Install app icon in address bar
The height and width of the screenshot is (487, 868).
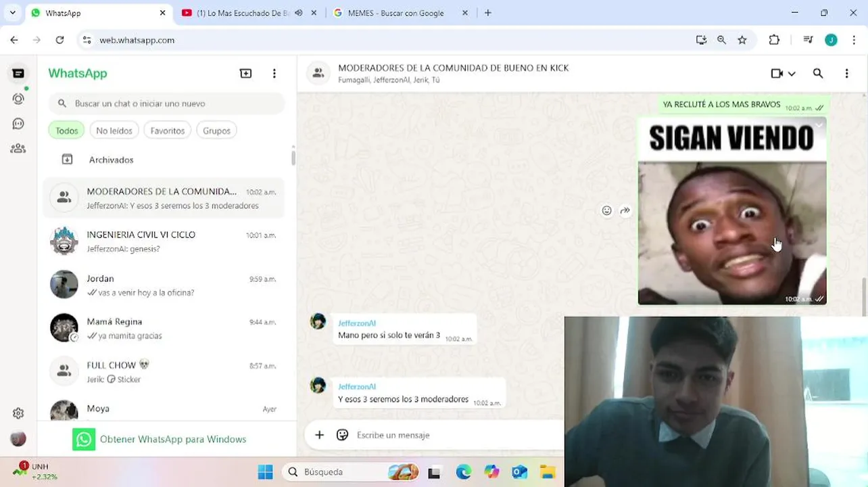click(701, 40)
